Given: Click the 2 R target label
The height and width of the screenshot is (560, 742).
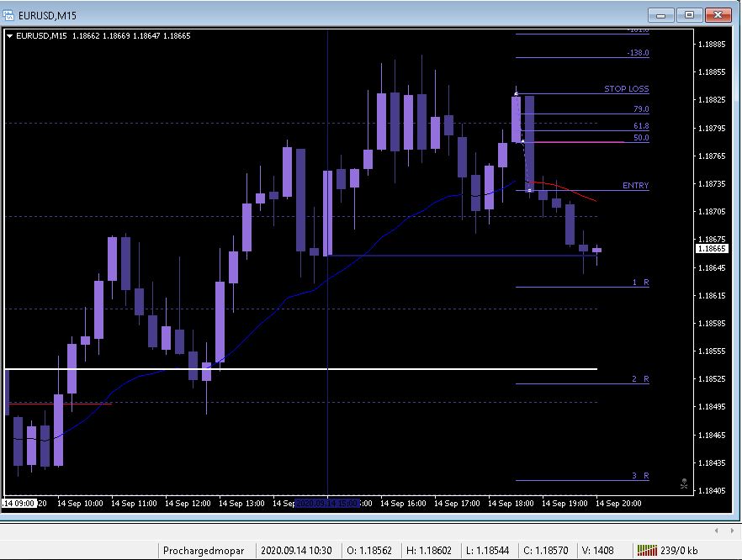Looking at the screenshot, I should click(640, 379).
